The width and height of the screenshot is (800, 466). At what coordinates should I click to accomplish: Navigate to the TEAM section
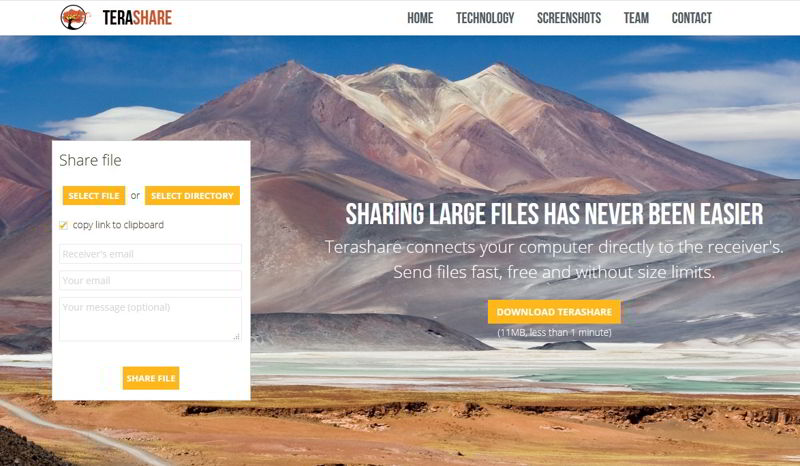[636, 18]
